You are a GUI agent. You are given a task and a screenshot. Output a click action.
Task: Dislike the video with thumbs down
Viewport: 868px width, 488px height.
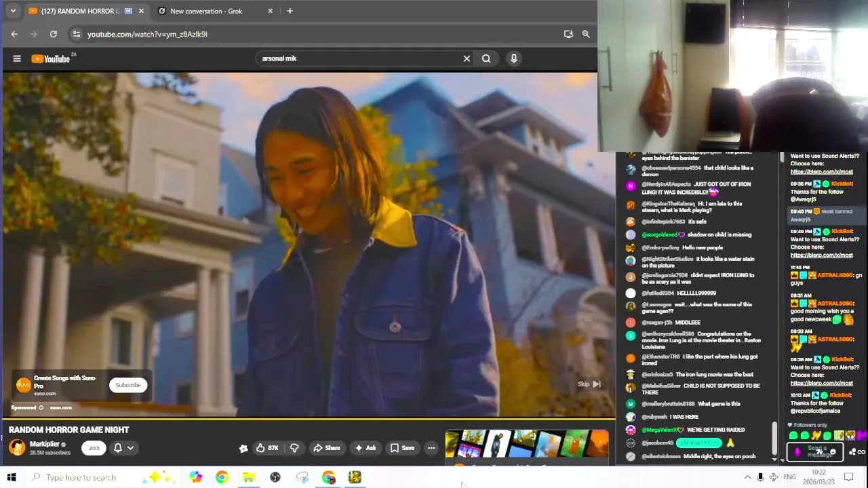294,447
